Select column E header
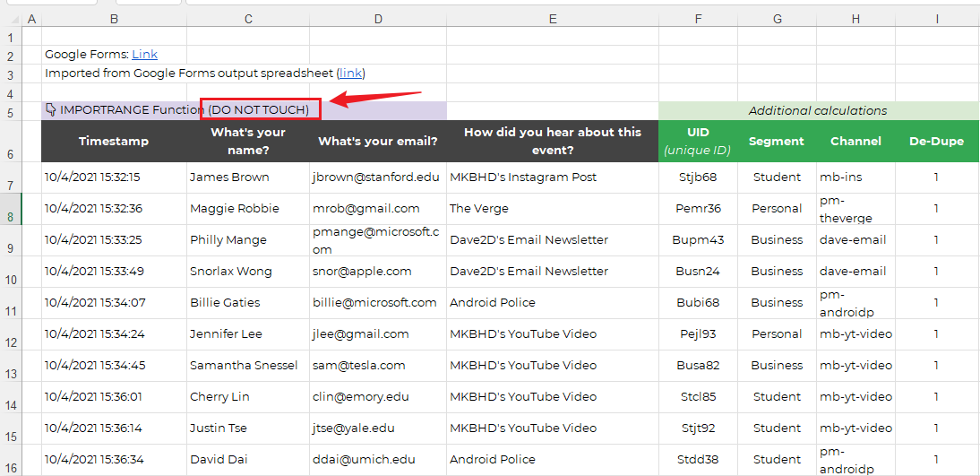This screenshot has width=980, height=476. tap(553, 20)
